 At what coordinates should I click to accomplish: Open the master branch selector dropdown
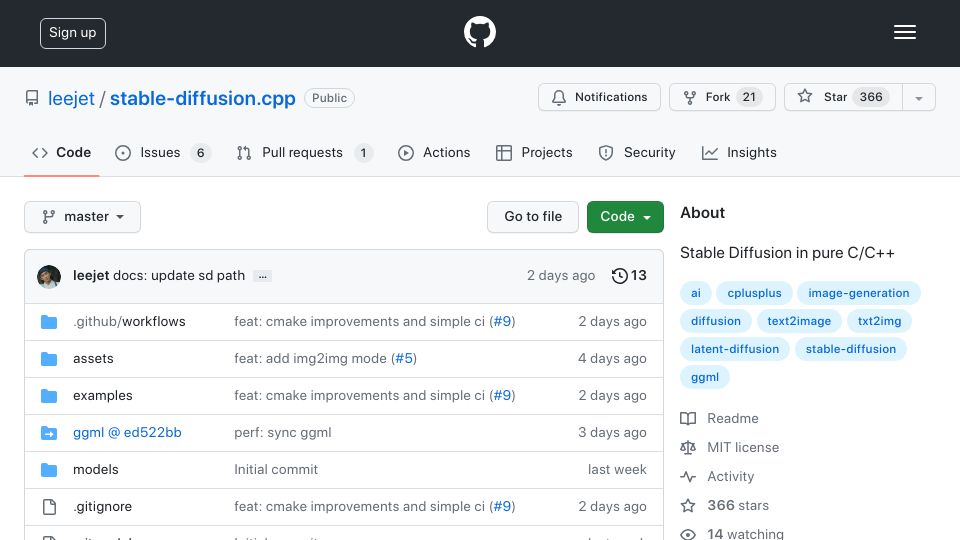pos(83,217)
